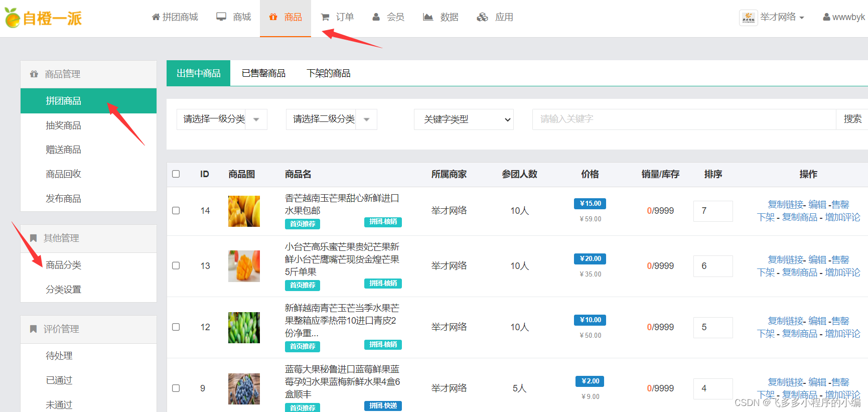
Task: Click the chart icon beside 数据
Action: [428, 17]
